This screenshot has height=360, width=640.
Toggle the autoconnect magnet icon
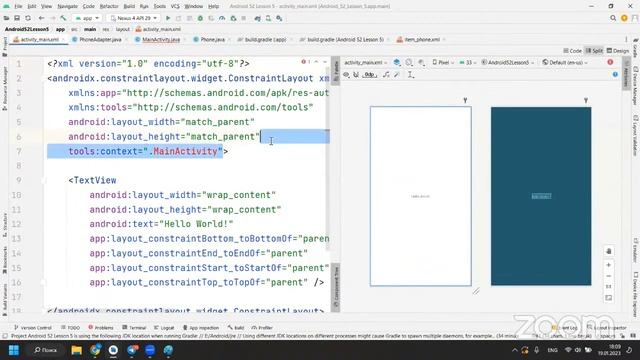[x=356, y=75]
